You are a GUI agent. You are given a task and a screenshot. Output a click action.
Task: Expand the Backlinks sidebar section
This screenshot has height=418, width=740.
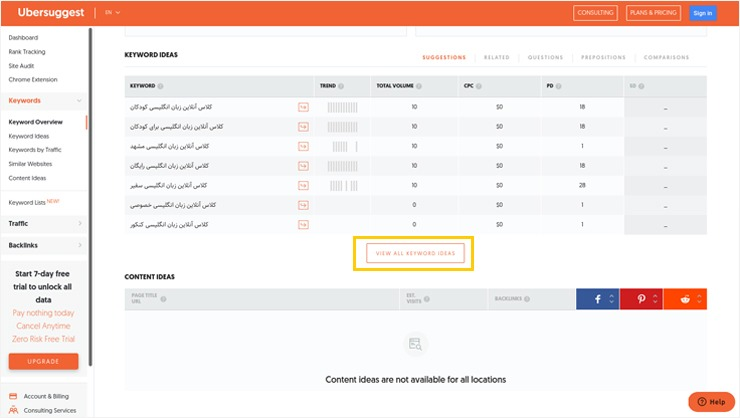80,245
